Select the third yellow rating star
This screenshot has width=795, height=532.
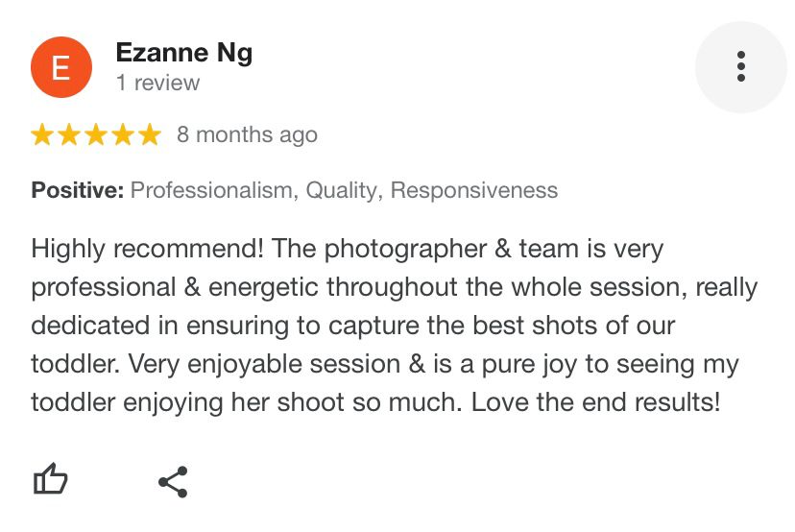coord(96,134)
